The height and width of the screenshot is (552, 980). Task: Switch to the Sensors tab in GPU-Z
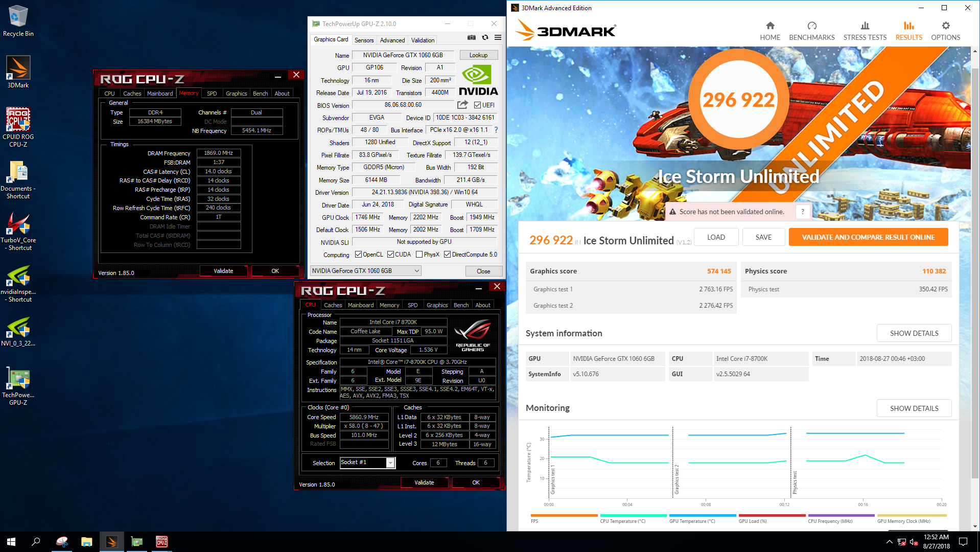click(364, 40)
